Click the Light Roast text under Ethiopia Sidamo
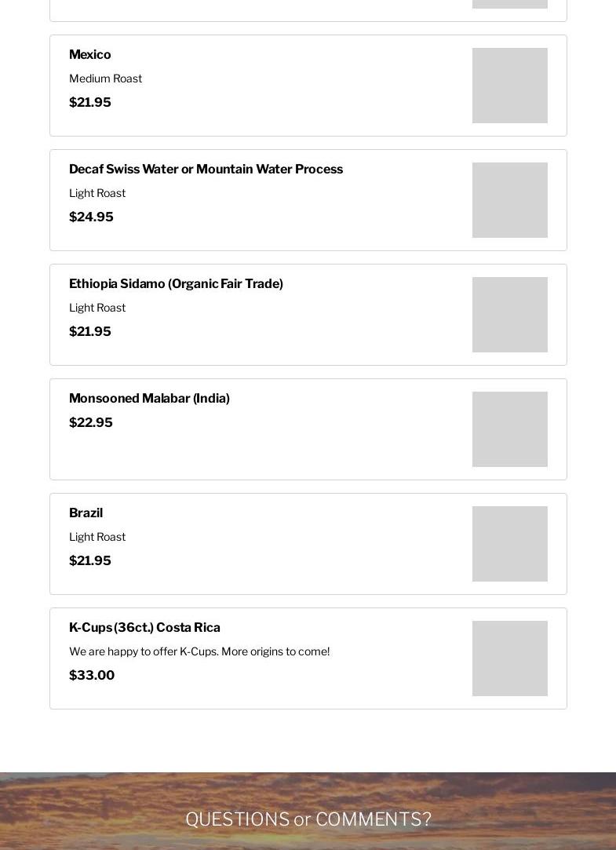Image resolution: width=616 pixels, height=850 pixels. [x=97, y=308]
